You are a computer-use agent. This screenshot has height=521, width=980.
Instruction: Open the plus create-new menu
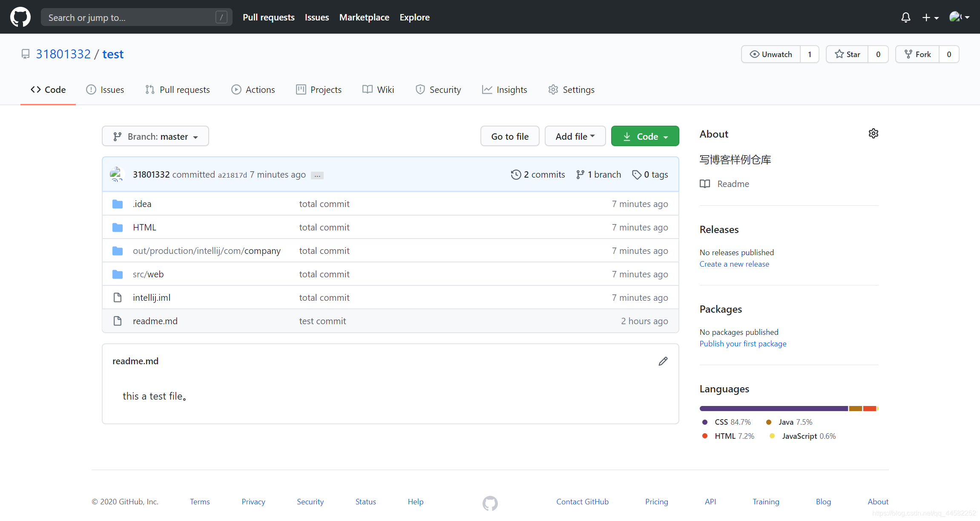930,17
